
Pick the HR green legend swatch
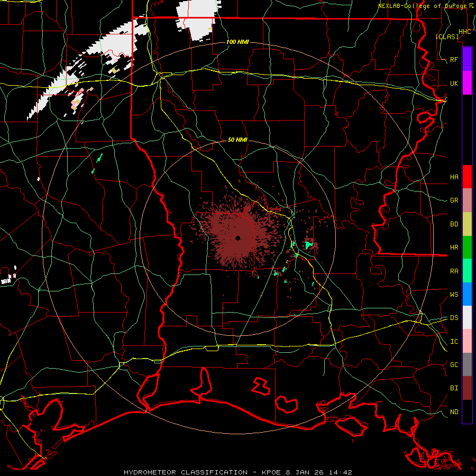(467, 247)
